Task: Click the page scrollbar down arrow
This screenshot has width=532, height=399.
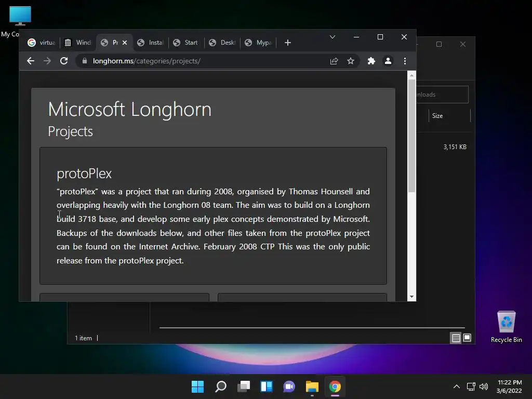Action: (x=411, y=297)
